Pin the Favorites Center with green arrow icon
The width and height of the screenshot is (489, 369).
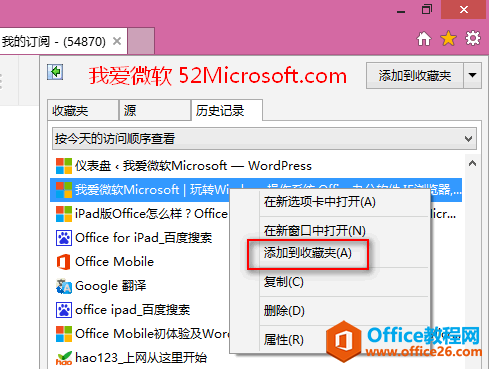(x=55, y=72)
